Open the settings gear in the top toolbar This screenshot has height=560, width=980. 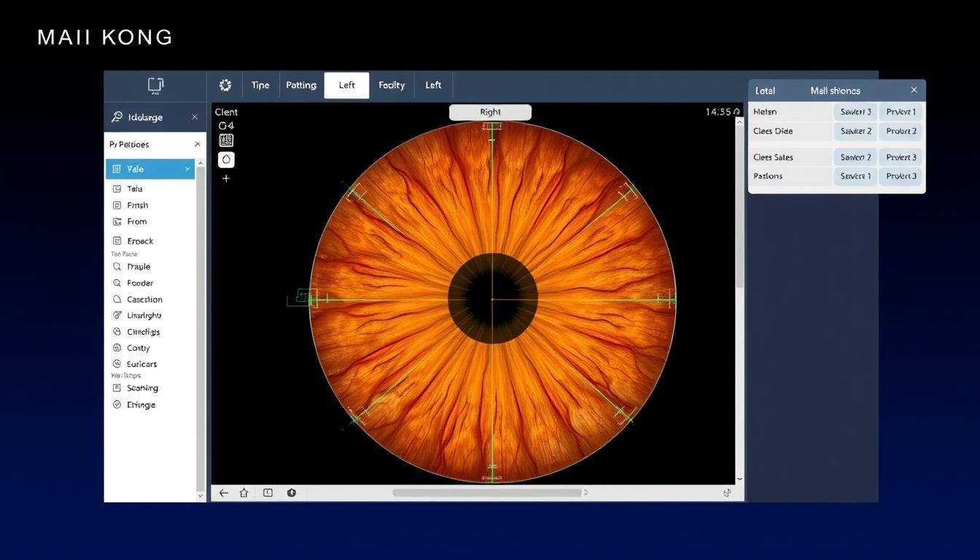[226, 85]
